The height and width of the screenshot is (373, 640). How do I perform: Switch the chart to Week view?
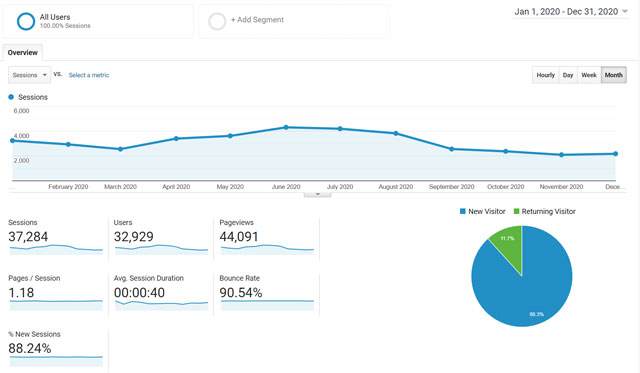coord(589,75)
